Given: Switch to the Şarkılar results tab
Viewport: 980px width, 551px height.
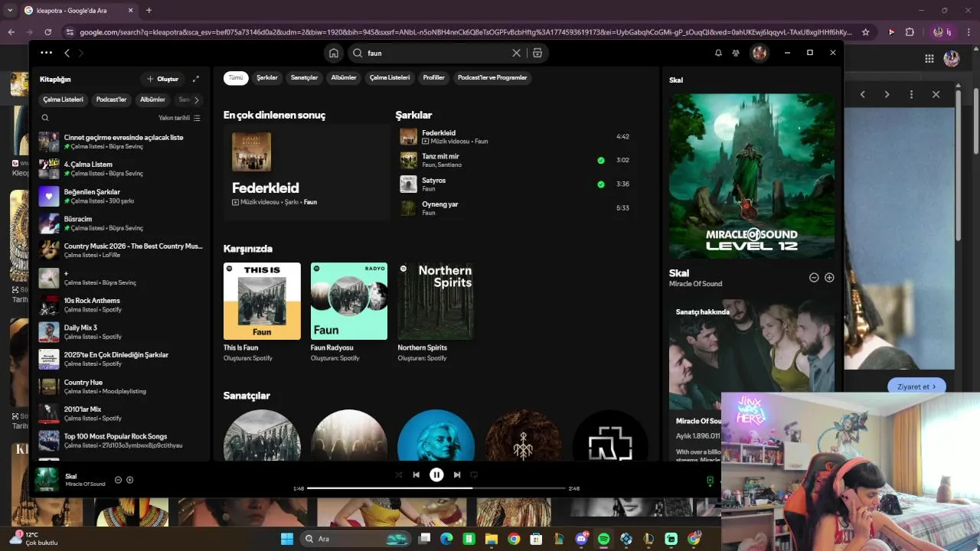Looking at the screenshot, I should point(267,77).
